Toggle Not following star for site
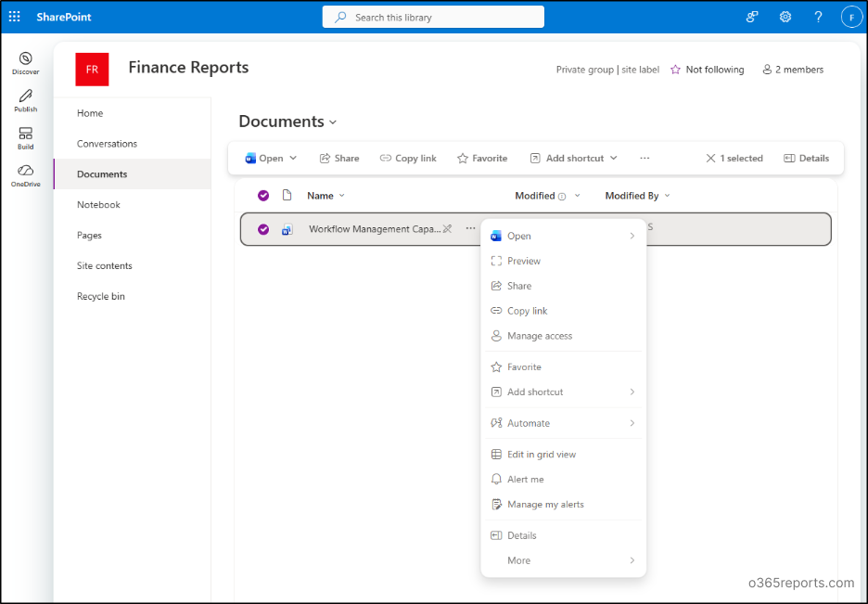This screenshot has height=604, width=868. pos(707,70)
